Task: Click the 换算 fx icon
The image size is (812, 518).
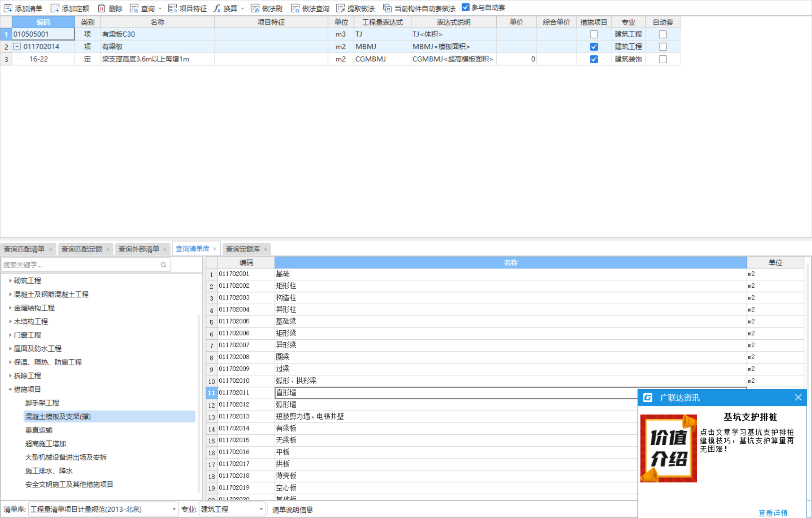Action: coord(217,8)
